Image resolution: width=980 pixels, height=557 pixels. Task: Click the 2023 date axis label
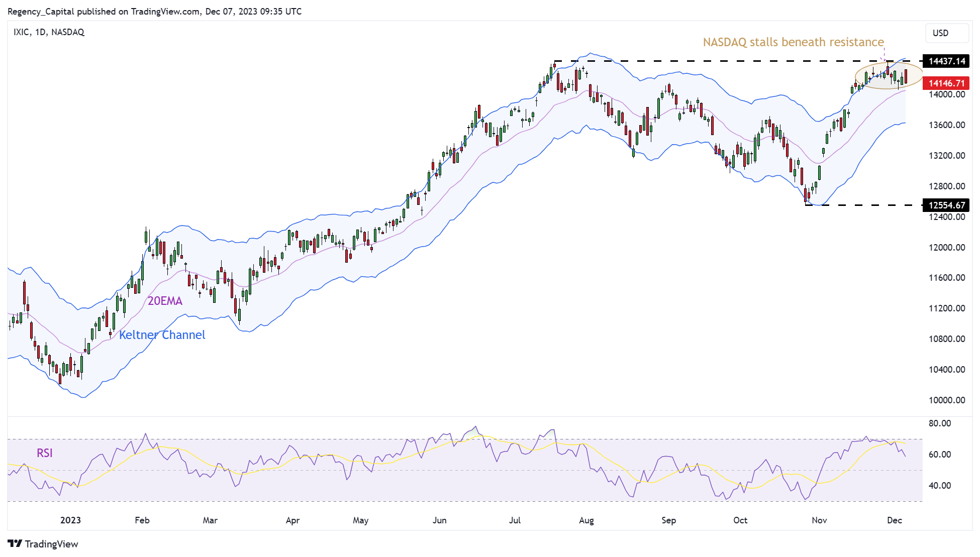click(70, 520)
